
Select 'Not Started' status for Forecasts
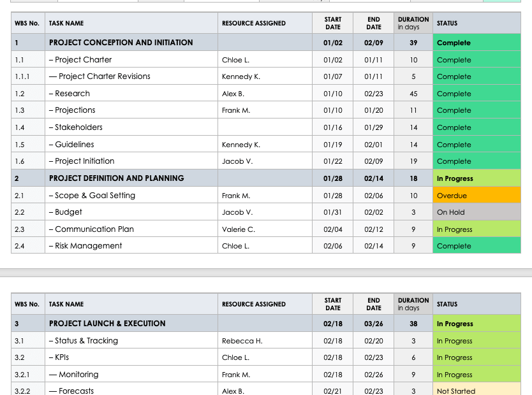477,389
